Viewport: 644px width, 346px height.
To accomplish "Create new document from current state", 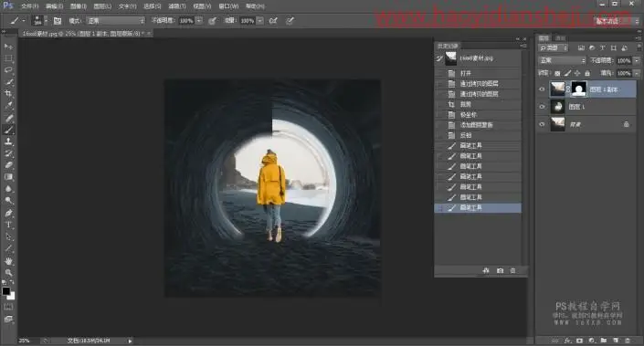I will click(x=486, y=270).
